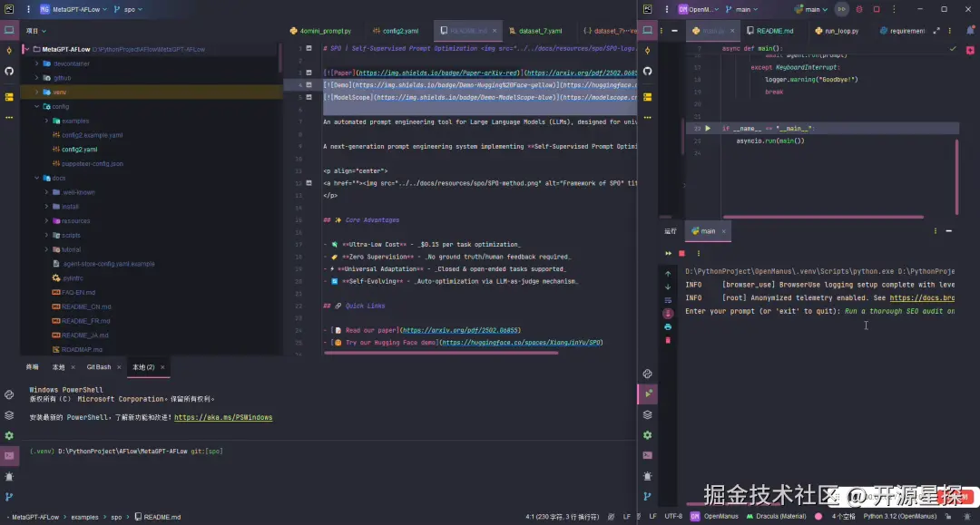980x525 pixels.
Task: Toggle the Terminal tool window in left sidebar
Action: tap(9, 456)
